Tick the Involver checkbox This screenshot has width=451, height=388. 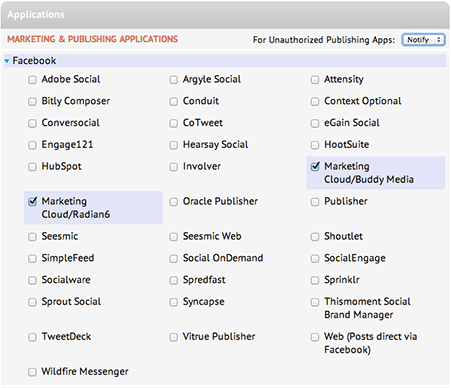(x=174, y=167)
